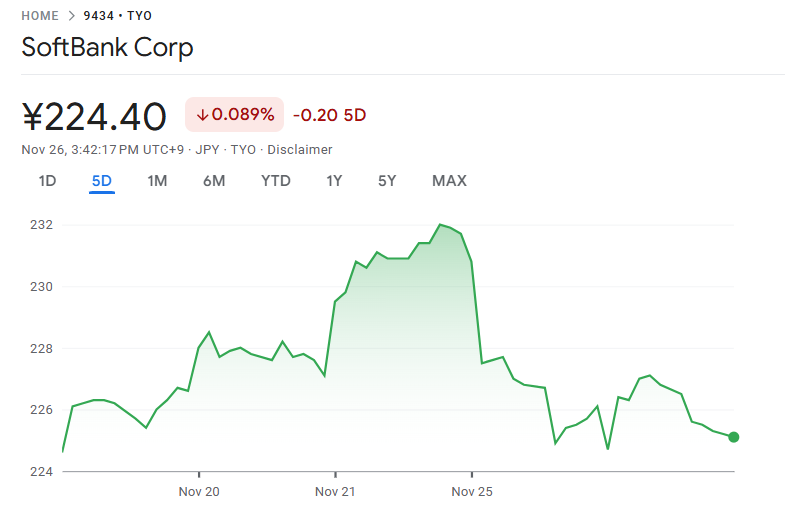Show the 1Y chart range
This screenshot has height=519, width=785.
click(x=334, y=181)
